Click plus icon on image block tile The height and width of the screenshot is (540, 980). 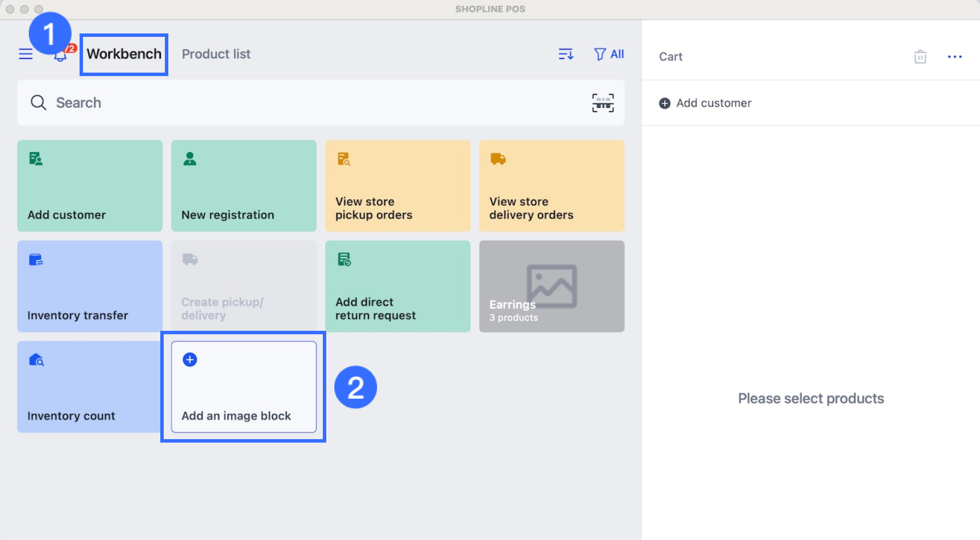tap(190, 360)
